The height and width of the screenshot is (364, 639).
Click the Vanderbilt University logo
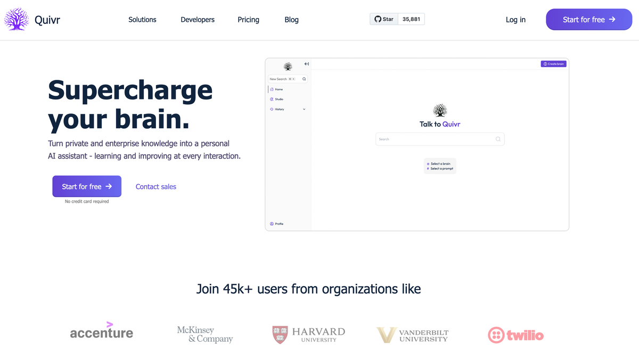(413, 335)
